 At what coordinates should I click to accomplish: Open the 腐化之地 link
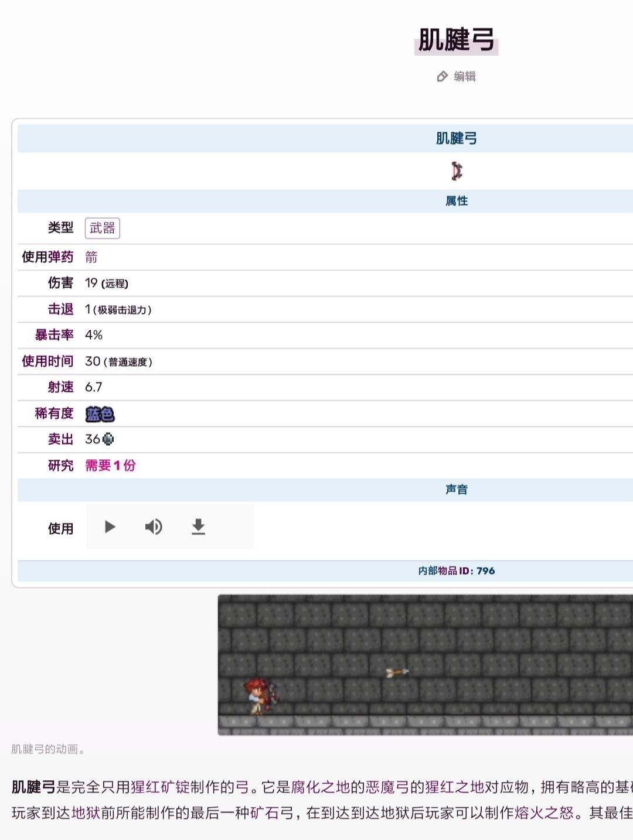321,787
